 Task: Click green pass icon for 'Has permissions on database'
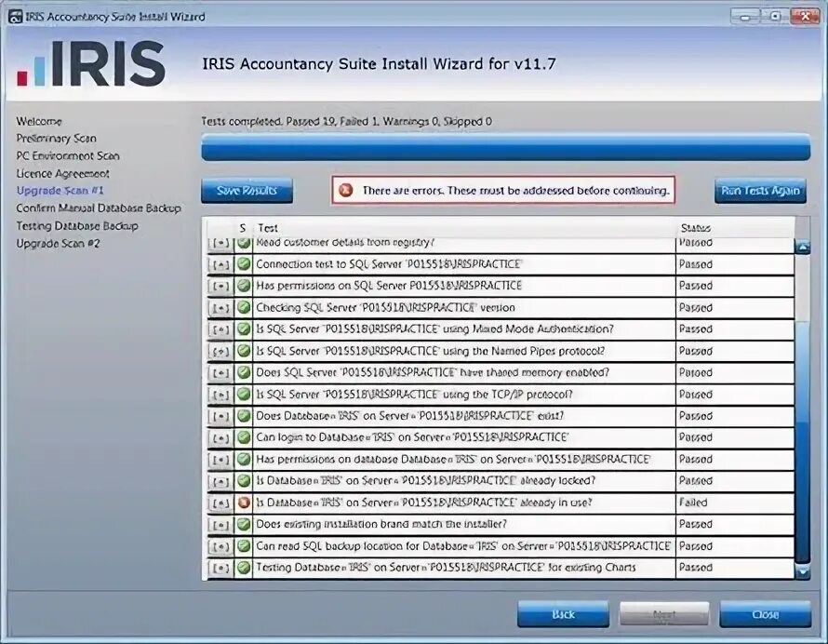(244, 459)
